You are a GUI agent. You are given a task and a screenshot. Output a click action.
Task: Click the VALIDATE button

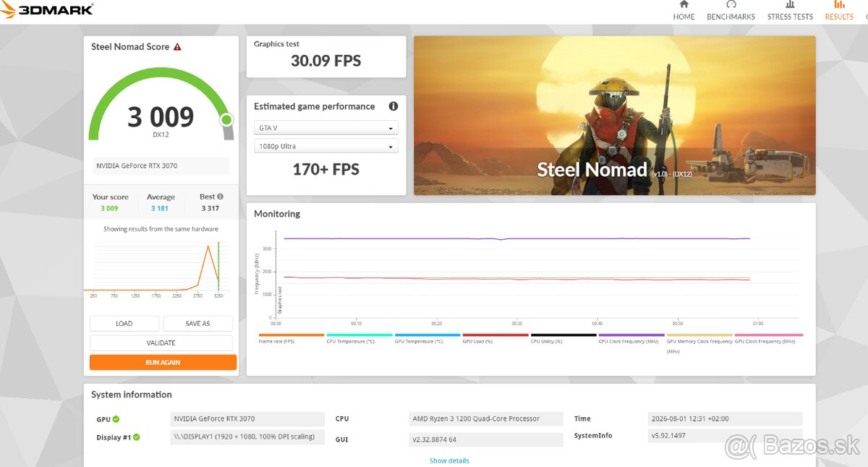[161, 343]
